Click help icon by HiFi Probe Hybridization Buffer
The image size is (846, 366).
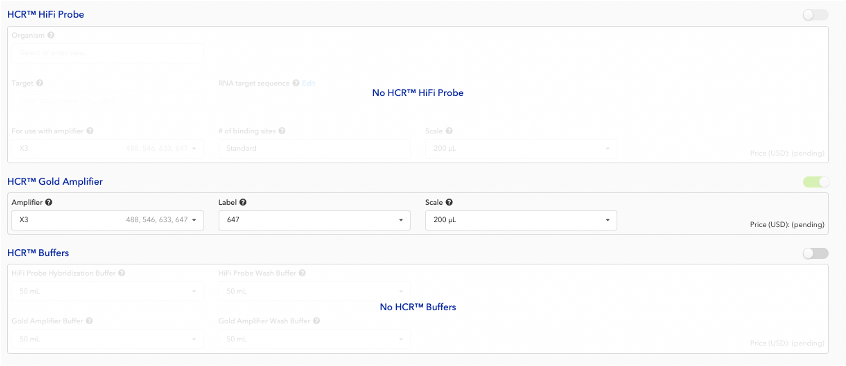(121, 273)
